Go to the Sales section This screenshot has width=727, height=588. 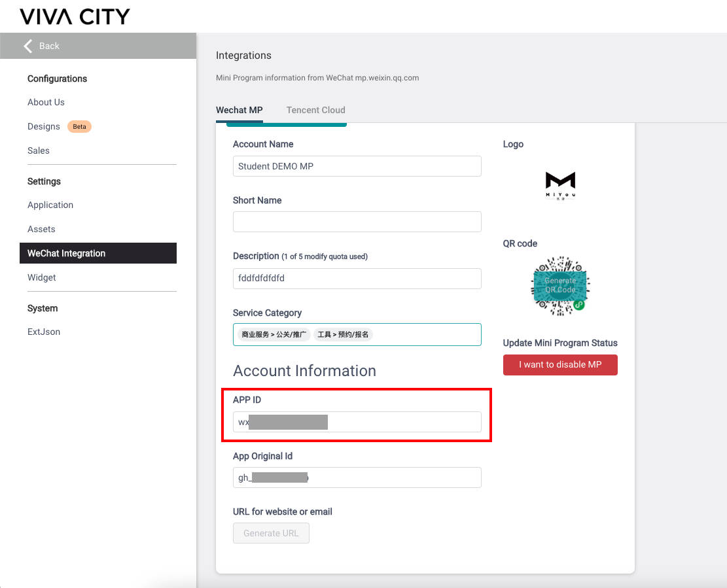coord(39,150)
